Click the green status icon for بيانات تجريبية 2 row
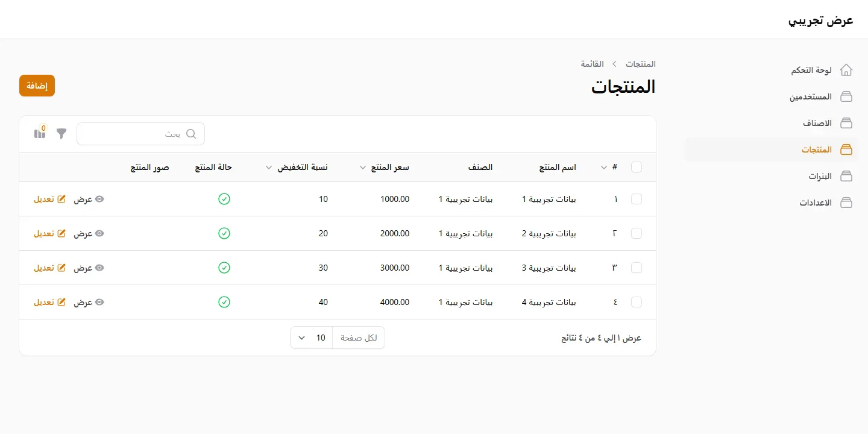Viewport: 868px width, 434px height. (224, 233)
